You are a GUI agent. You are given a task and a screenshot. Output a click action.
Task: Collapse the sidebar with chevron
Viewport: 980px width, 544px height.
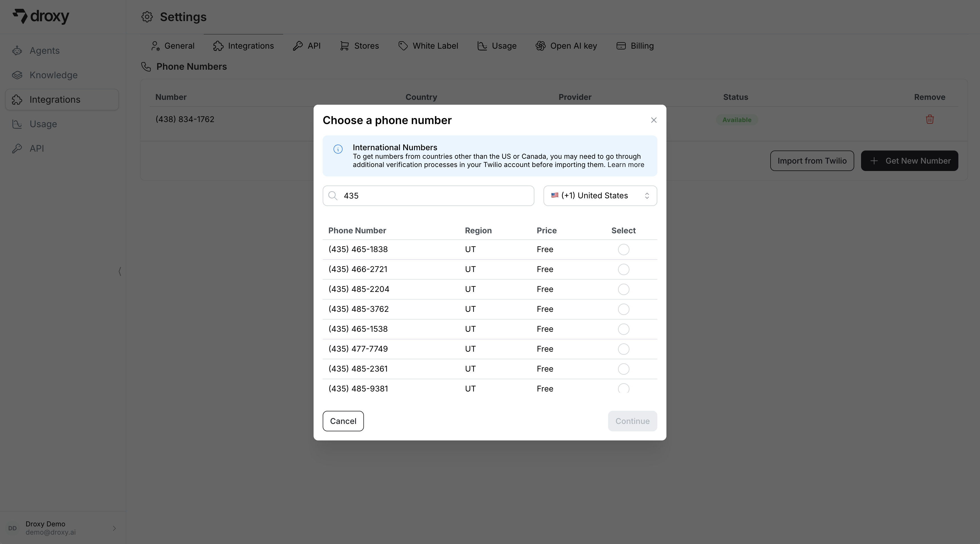tap(120, 271)
